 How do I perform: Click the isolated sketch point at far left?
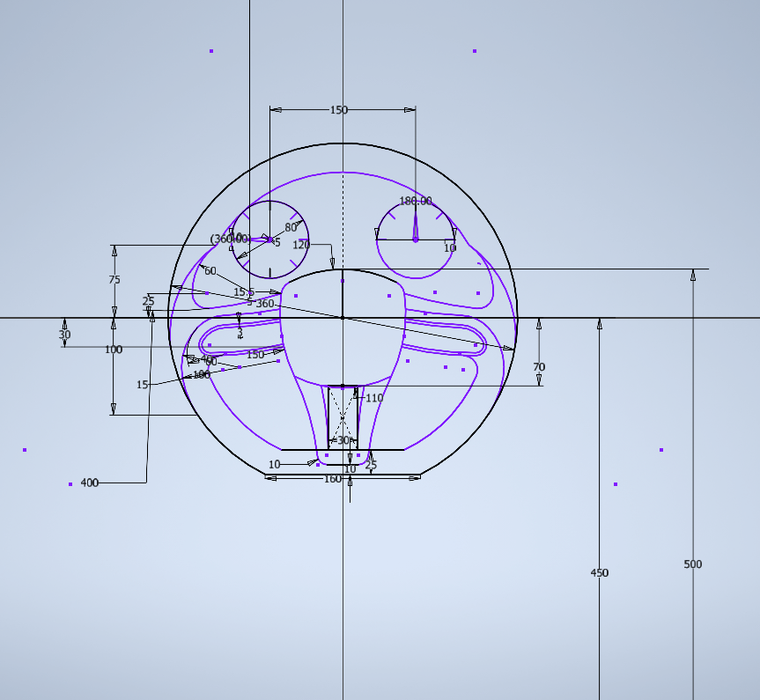coord(25,450)
